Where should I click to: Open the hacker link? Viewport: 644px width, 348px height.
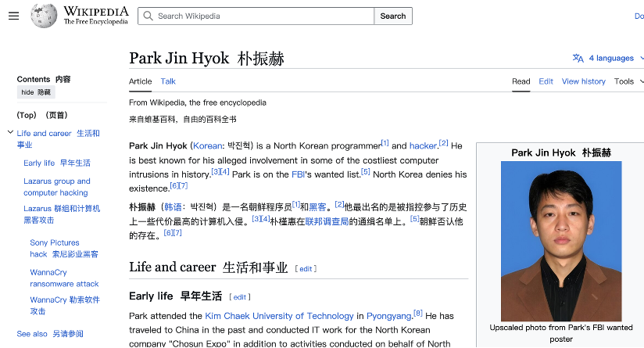tap(423, 146)
